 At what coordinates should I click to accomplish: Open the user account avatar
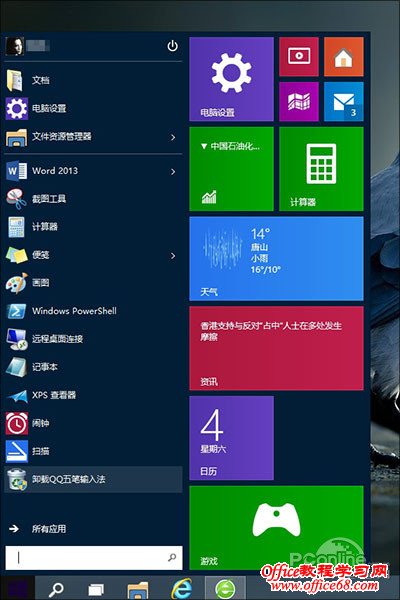tap(15, 46)
